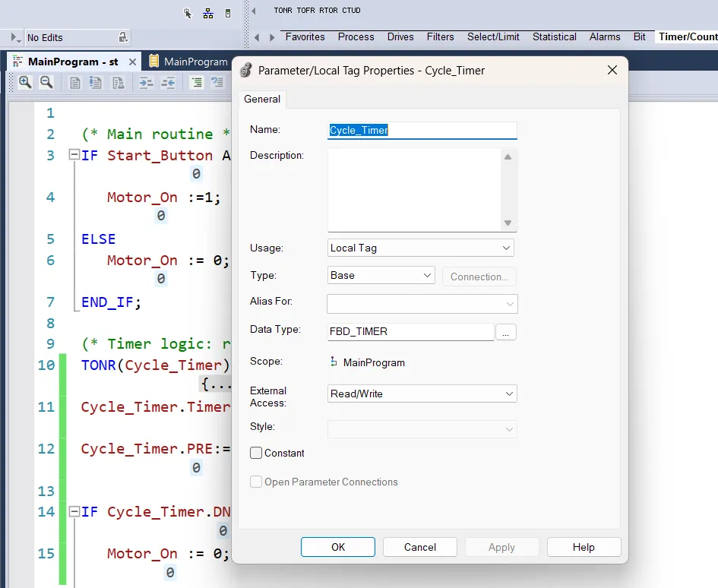This screenshot has height=588, width=718.
Task: Select the General tab in dialog
Action: point(262,99)
